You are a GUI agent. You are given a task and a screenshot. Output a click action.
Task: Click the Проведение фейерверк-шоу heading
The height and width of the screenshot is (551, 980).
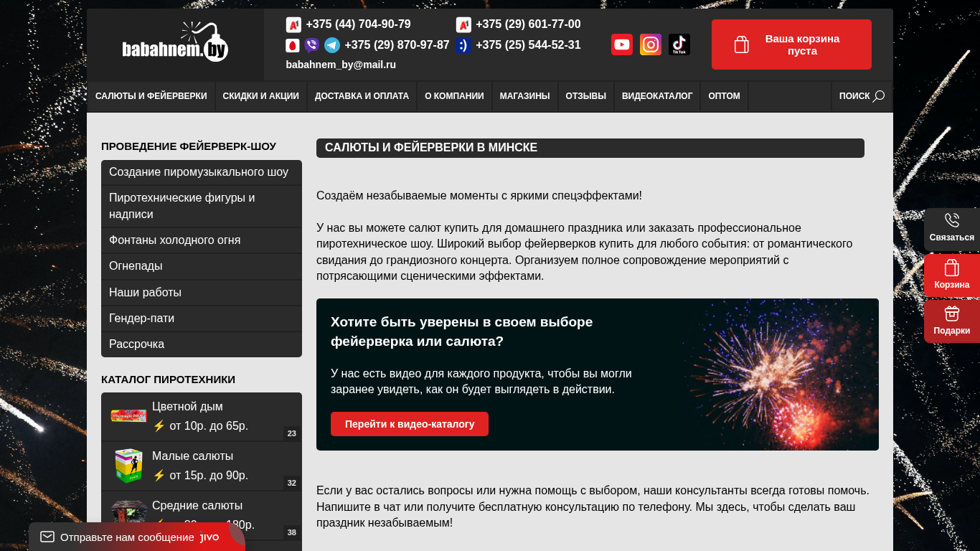[x=189, y=146]
